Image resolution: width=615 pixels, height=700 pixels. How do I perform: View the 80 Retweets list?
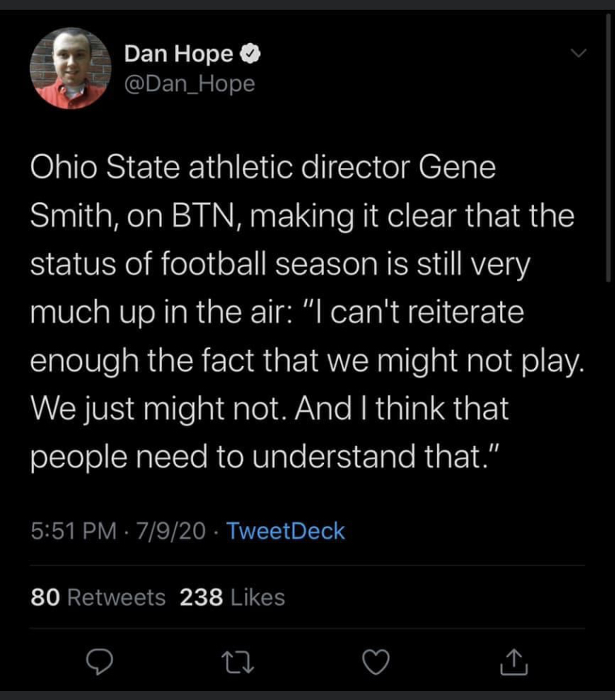(98, 597)
